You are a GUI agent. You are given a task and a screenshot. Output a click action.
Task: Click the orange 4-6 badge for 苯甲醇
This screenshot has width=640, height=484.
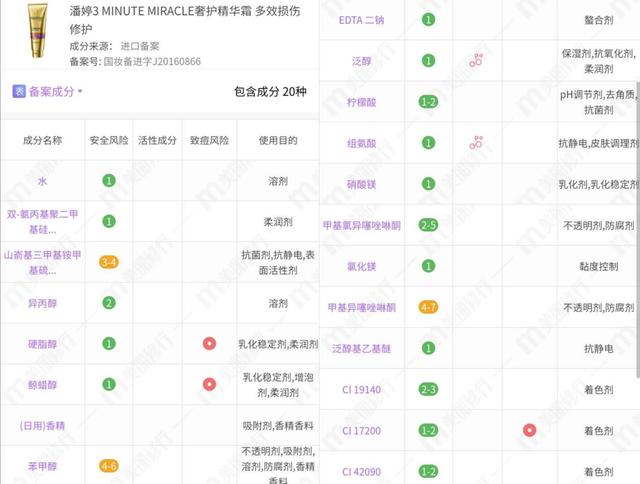click(x=109, y=466)
